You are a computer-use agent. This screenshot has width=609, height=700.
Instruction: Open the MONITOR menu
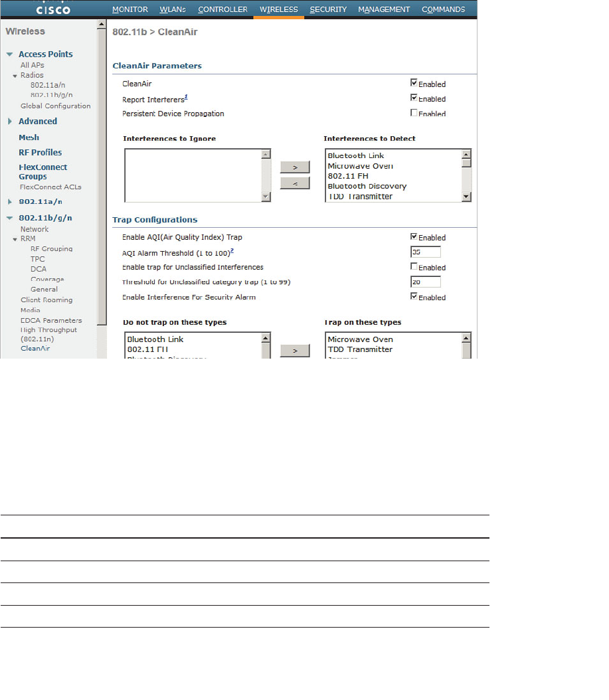(x=130, y=9)
